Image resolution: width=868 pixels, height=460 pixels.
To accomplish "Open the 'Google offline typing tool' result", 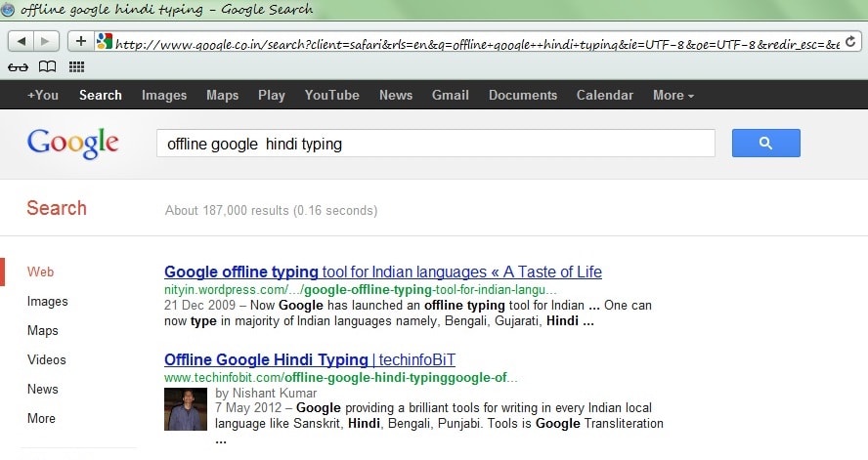I will click(x=382, y=272).
